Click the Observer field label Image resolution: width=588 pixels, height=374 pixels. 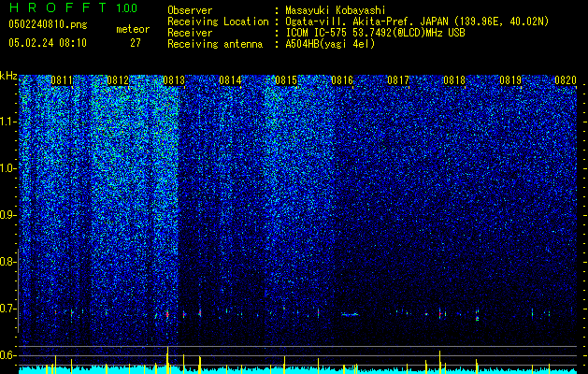[190, 10]
